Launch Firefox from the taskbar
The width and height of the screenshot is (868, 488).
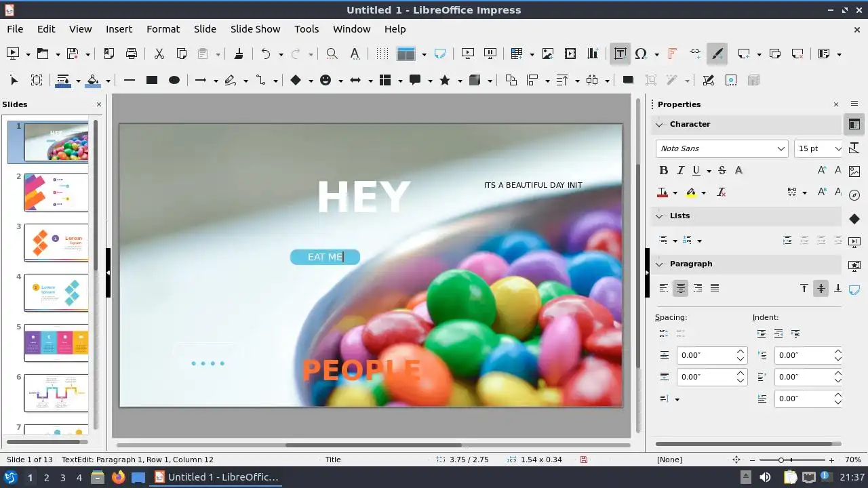(118, 477)
